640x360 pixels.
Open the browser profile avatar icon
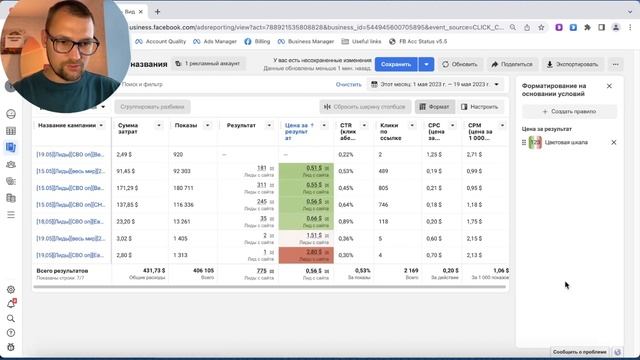616,27
